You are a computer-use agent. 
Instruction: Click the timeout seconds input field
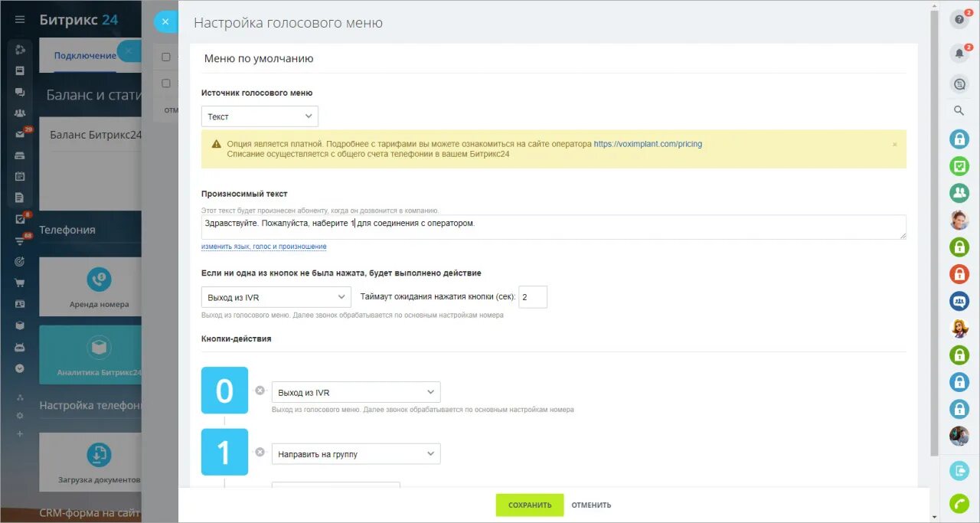point(533,297)
